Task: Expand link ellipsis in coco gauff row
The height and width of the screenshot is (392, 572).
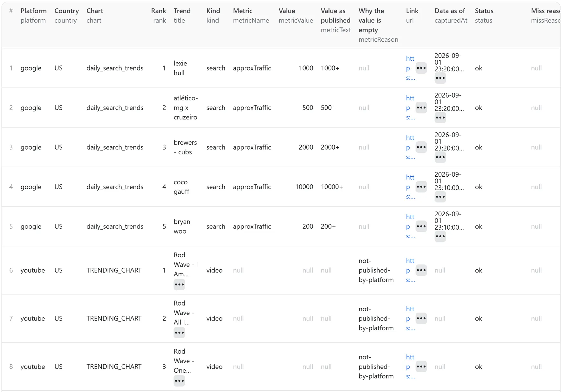Action: click(421, 187)
